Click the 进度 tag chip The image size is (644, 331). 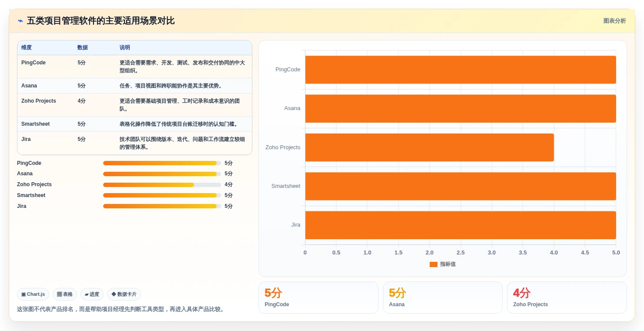click(92, 294)
